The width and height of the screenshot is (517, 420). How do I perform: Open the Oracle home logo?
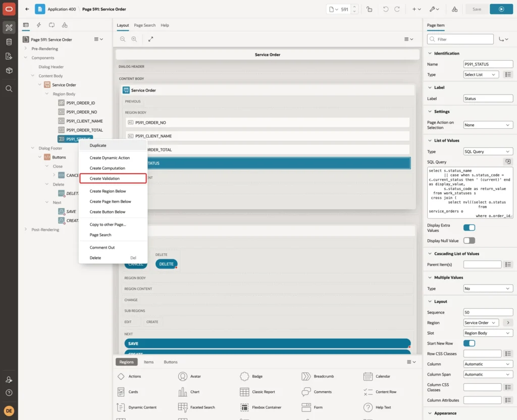[x=9, y=9]
